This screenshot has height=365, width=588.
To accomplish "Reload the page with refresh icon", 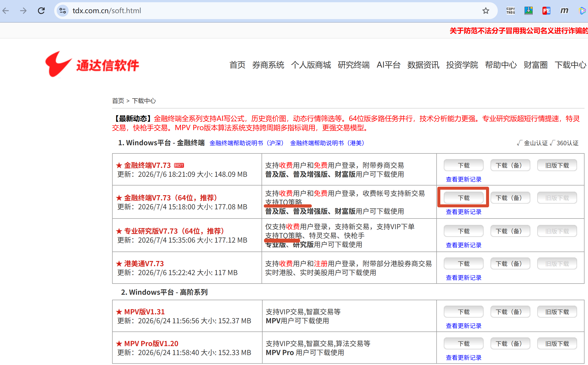I will (41, 11).
